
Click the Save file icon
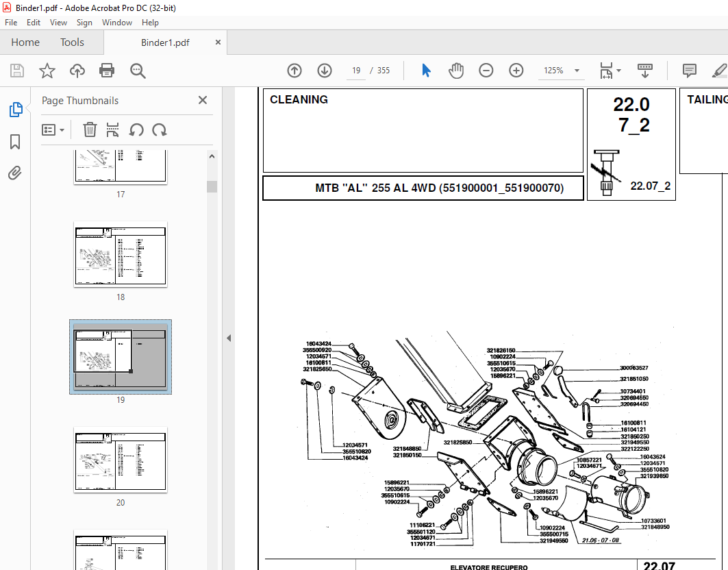(x=17, y=71)
